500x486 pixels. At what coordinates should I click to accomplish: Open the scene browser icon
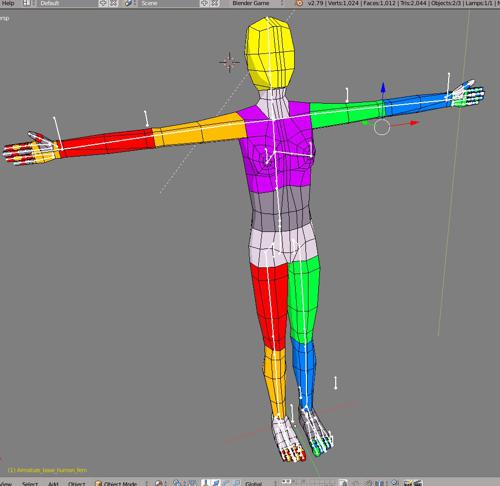129,3
